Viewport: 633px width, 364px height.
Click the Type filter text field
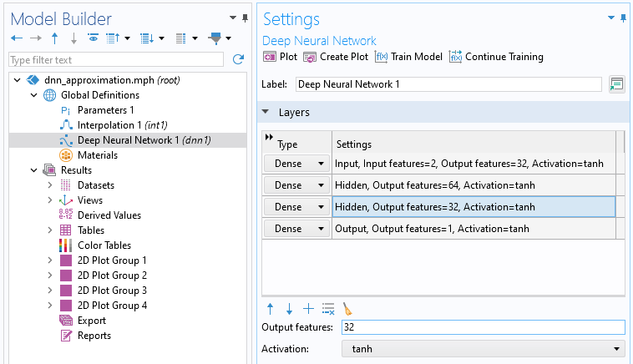coord(116,60)
